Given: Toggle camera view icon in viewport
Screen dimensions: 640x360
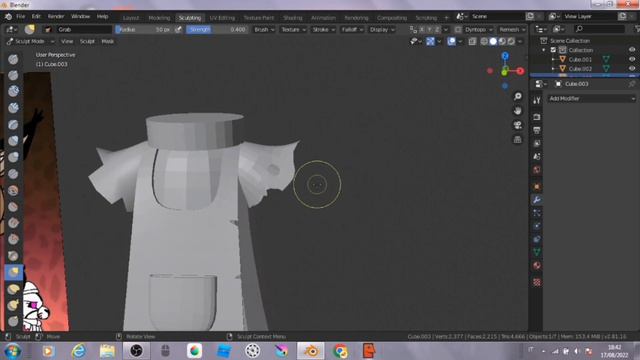Looking at the screenshot, I should (518, 125).
